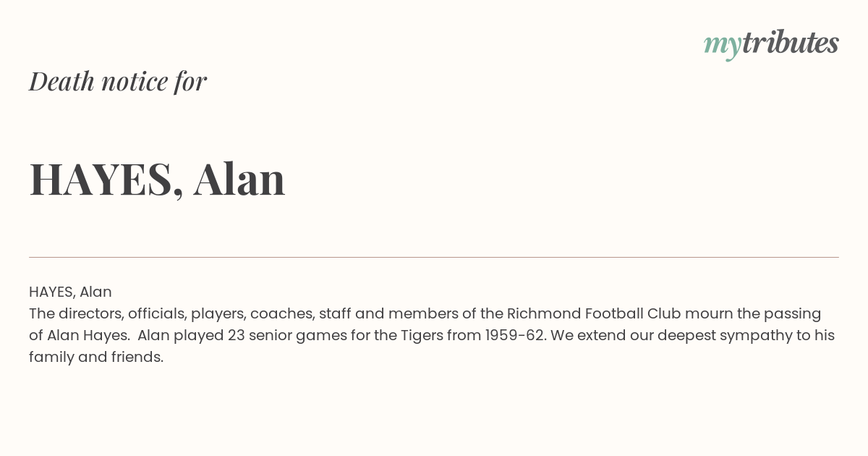Click the large "HAYES, Alan" title

tap(157, 179)
